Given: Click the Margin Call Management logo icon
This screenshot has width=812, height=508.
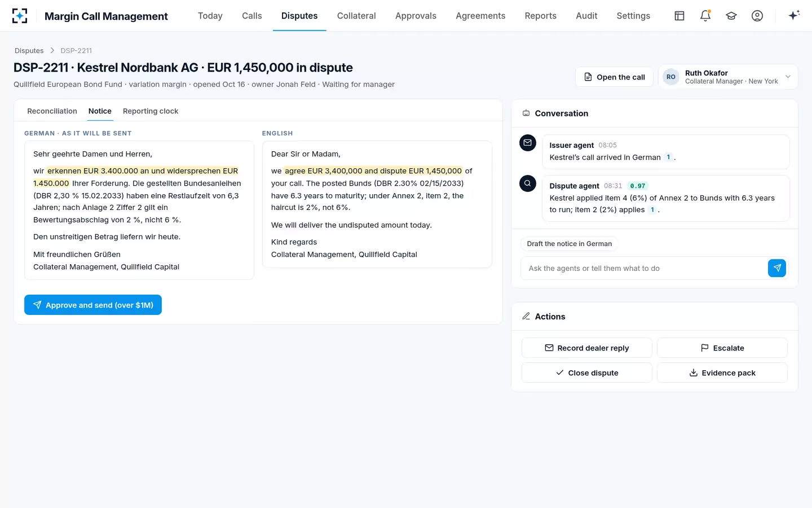Looking at the screenshot, I should point(20,16).
